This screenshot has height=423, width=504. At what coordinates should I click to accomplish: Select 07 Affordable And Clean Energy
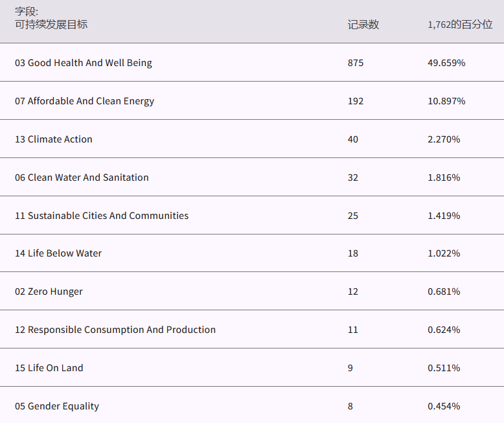click(x=84, y=101)
